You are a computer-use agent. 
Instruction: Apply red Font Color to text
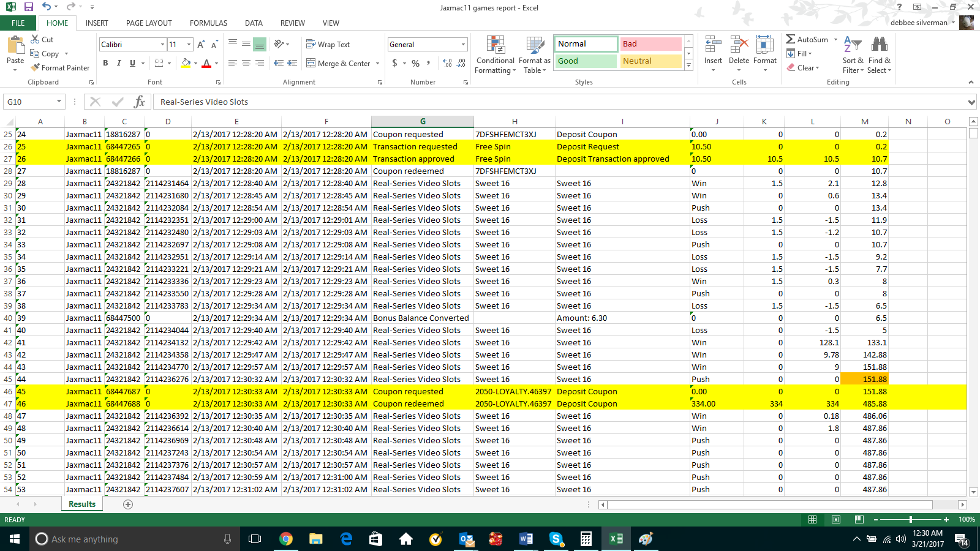coord(206,63)
